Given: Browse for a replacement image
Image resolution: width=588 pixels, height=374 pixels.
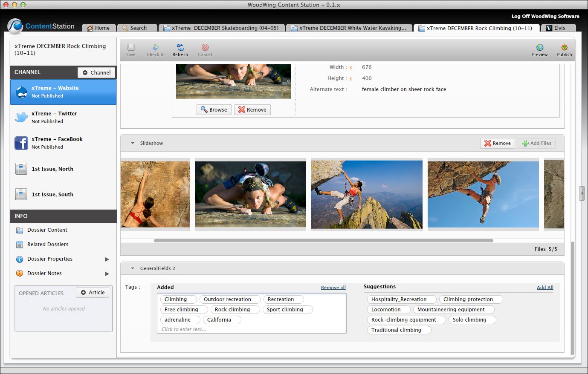Looking at the screenshot, I should 214,109.
